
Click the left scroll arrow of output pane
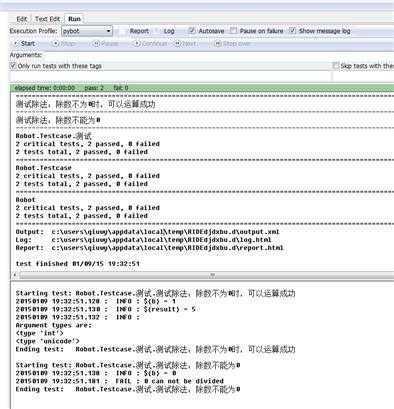coord(15,275)
